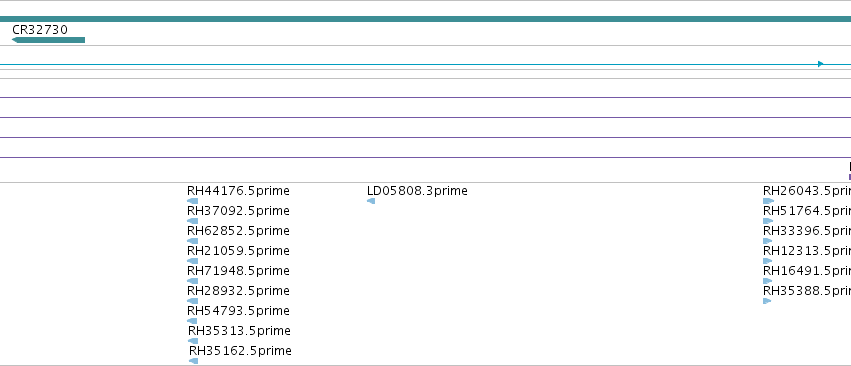Click the RH33396.5prime label
Image resolution: width=851 pixels, height=366 pixels.
coord(807,231)
